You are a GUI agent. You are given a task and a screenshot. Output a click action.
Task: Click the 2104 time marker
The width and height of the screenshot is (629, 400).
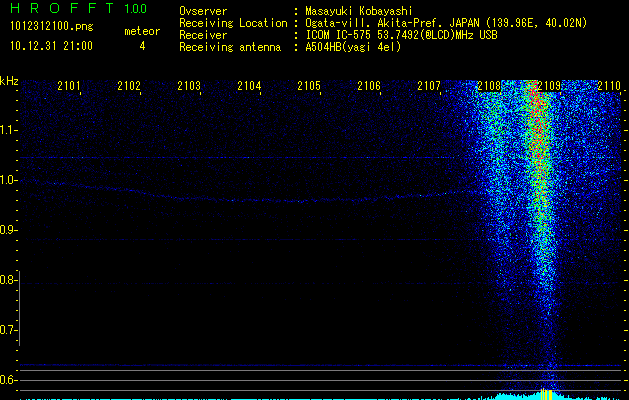[249, 85]
